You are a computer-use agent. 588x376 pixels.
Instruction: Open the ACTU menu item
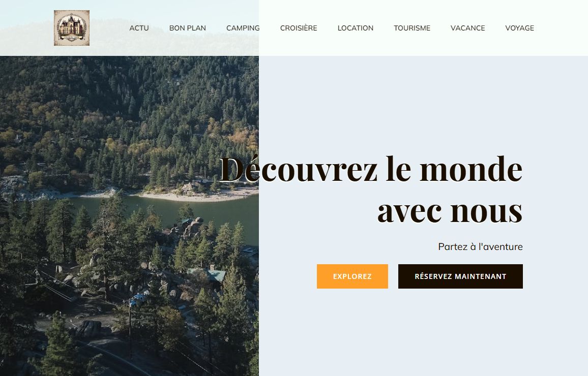139,28
